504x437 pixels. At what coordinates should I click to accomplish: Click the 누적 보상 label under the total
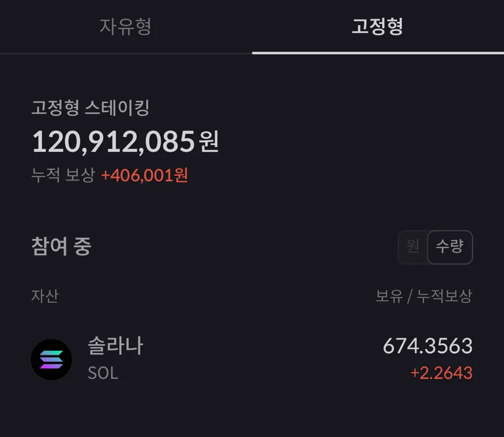(x=63, y=175)
